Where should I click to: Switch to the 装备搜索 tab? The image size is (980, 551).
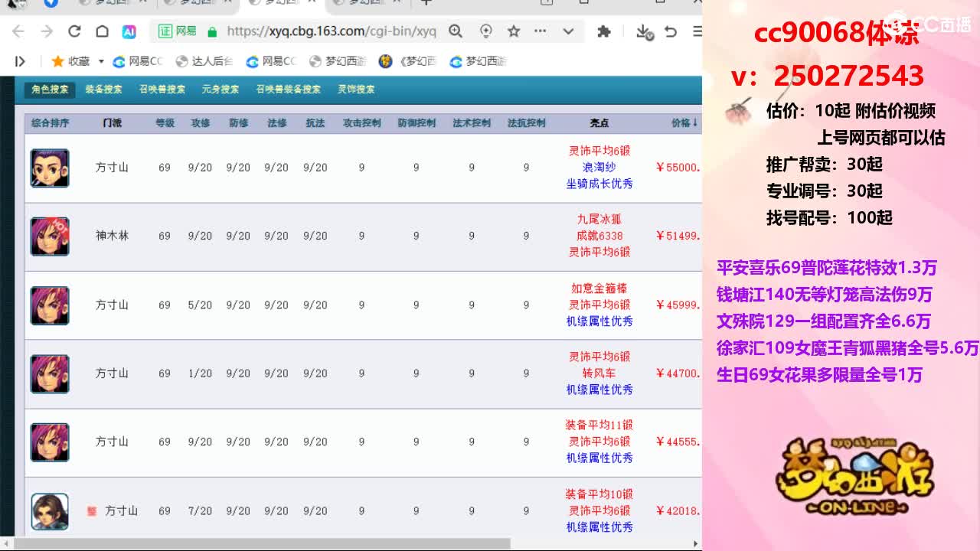pos(103,90)
